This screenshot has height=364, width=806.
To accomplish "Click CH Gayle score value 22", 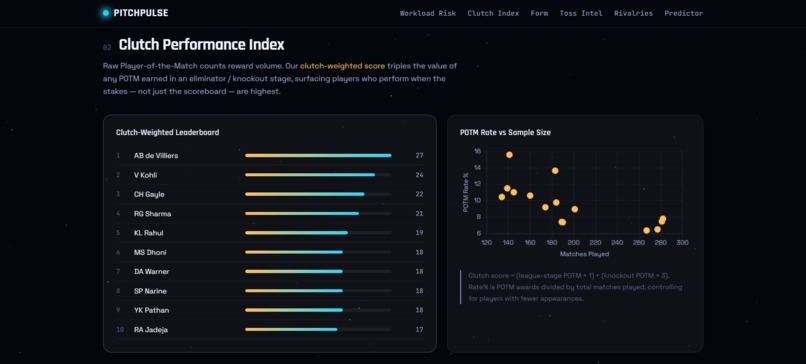I will pos(419,194).
